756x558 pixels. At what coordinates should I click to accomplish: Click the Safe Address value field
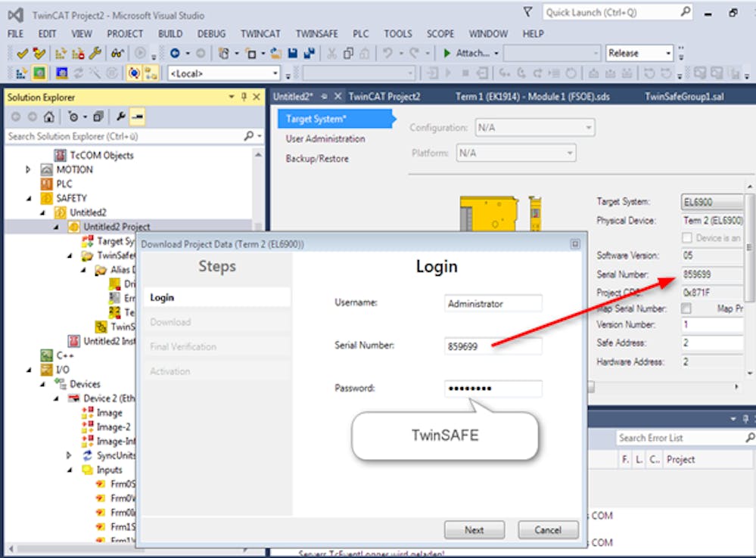[x=712, y=343]
